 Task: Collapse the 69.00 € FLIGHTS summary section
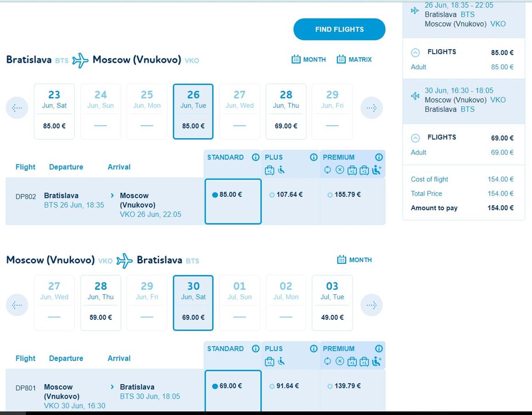click(x=415, y=138)
